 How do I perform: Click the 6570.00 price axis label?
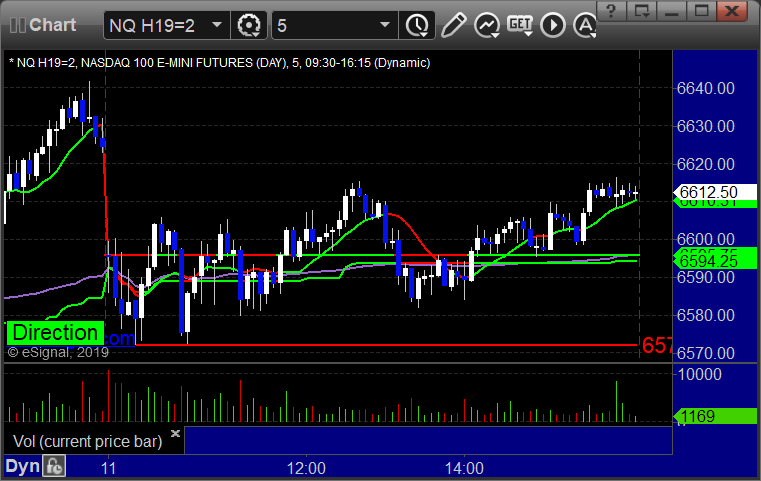point(706,353)
